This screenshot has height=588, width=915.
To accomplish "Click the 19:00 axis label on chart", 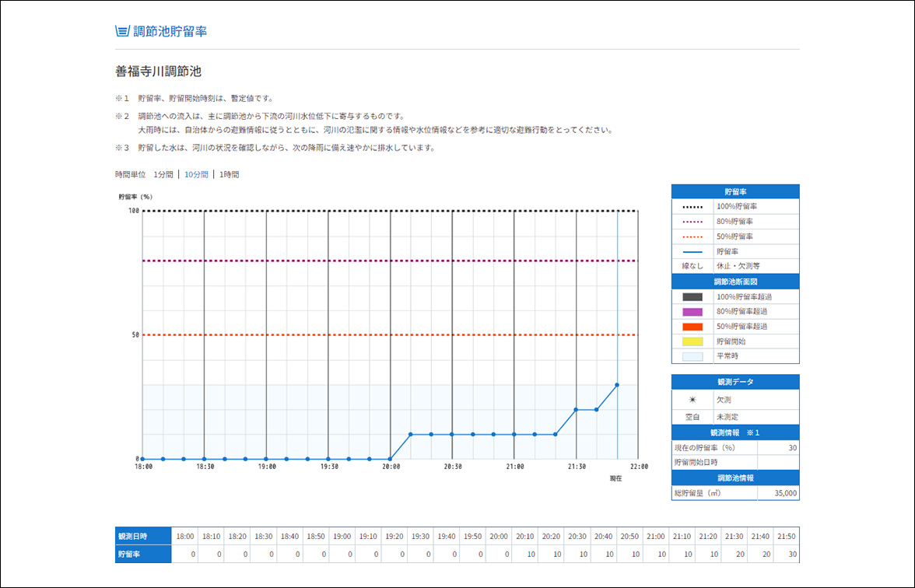I will coord(268,467).
